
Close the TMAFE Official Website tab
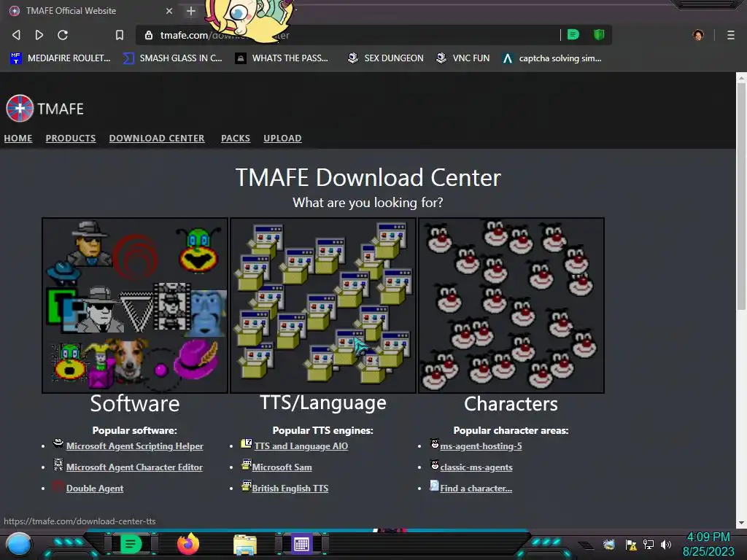pos(169,10)
